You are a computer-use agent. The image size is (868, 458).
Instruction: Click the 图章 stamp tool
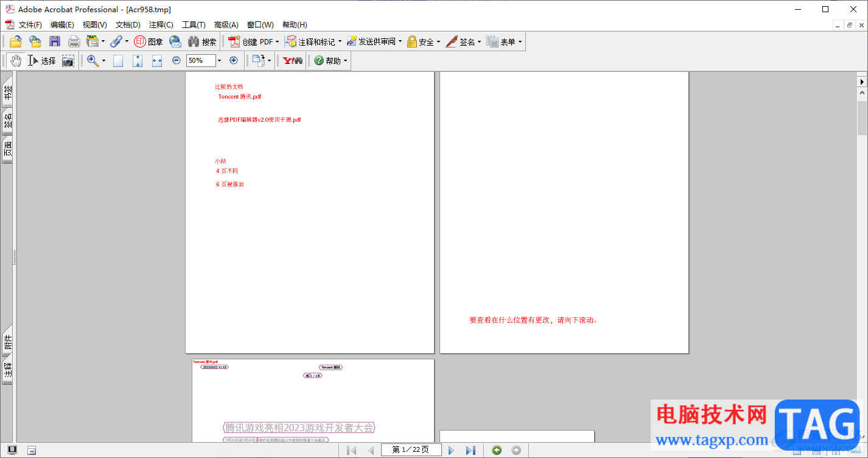(x=149, y=42)
